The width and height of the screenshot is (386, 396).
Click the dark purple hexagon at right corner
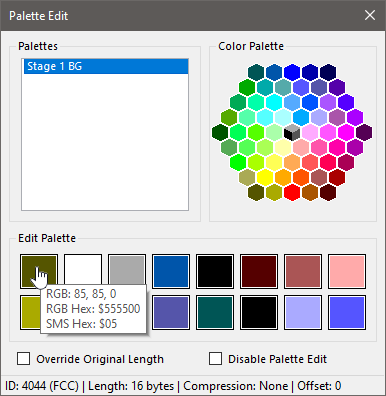pos(364,132)
